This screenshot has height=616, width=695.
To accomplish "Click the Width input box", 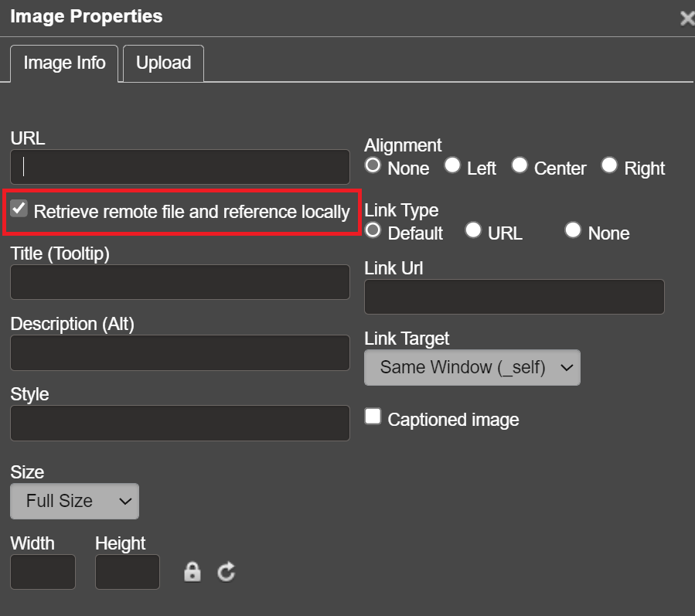I will pyautogui.click(x=43, y=572).
